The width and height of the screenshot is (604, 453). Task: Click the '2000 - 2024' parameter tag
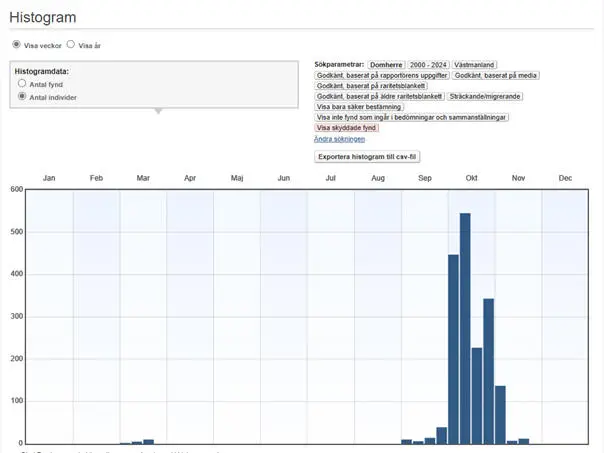[431, 64]
